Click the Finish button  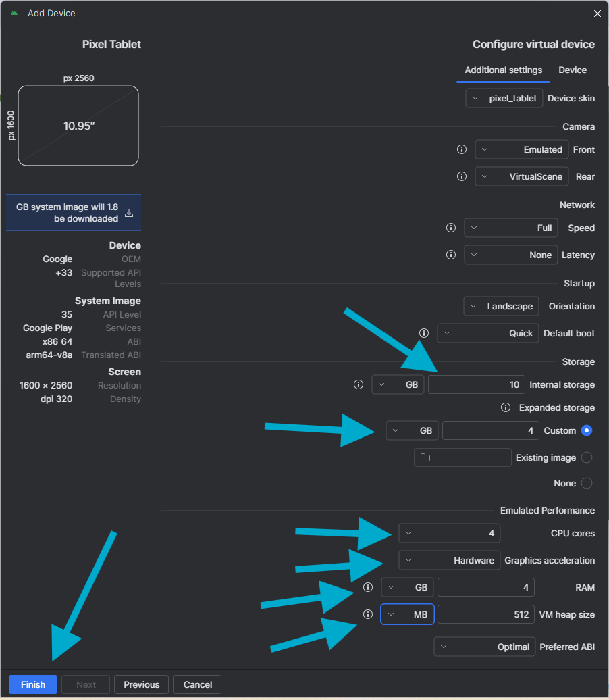(33, 684)
